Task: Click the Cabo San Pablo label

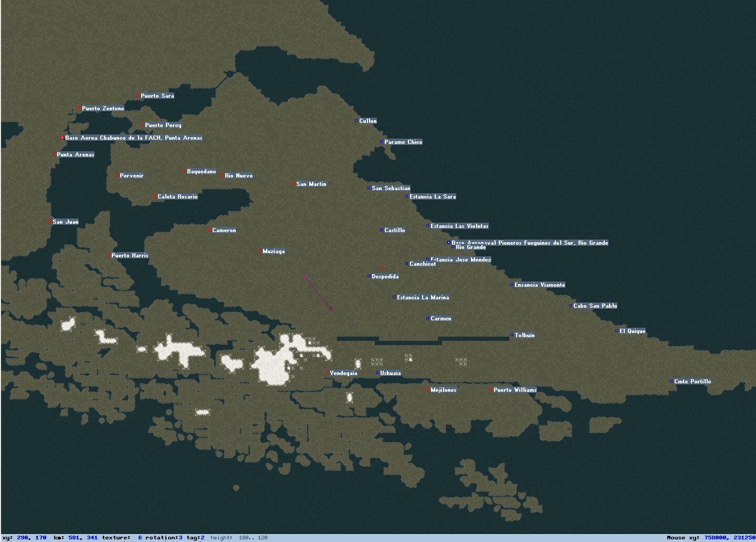Action: click(595, 306)
